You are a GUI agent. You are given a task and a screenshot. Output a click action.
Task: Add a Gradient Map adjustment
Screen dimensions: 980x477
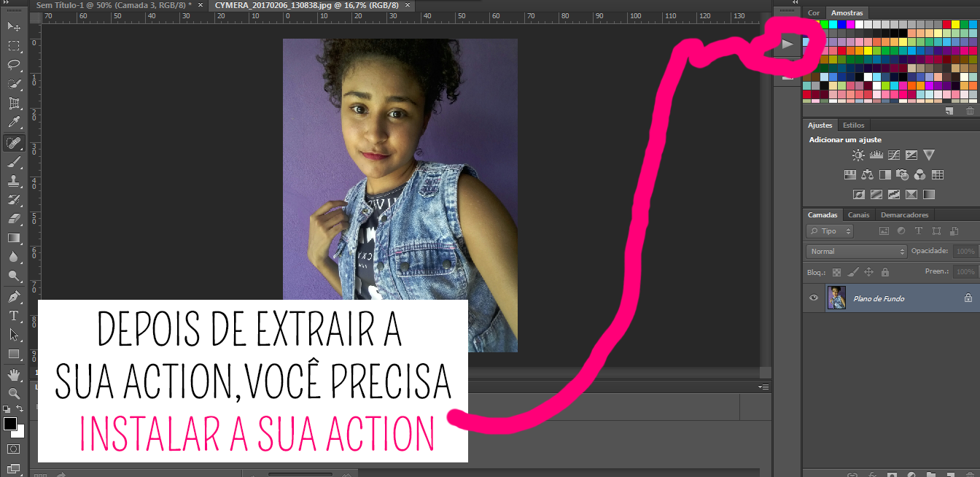pyautogui.click(x=928, y=195)
